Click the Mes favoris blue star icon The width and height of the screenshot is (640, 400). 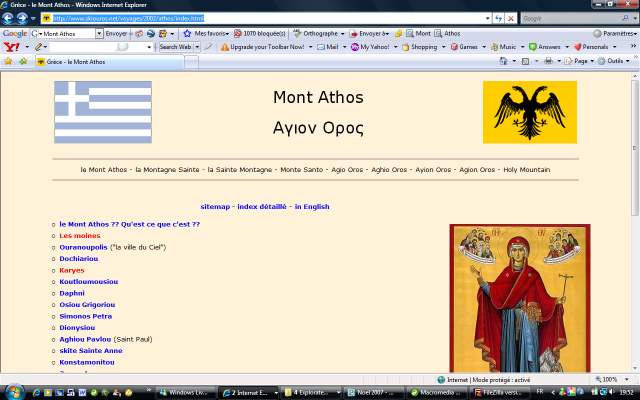[187, 33]
